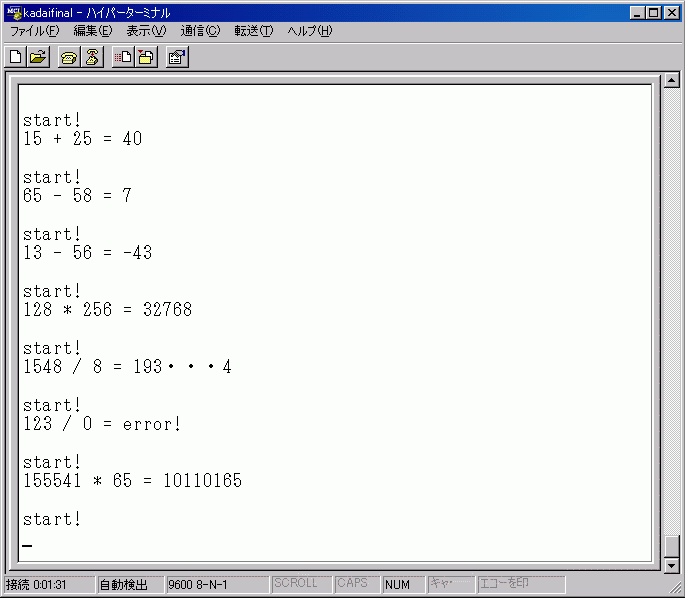Maximize the kadaifinal window
Screen dimensions: 685x598
(x=654, y=13)
